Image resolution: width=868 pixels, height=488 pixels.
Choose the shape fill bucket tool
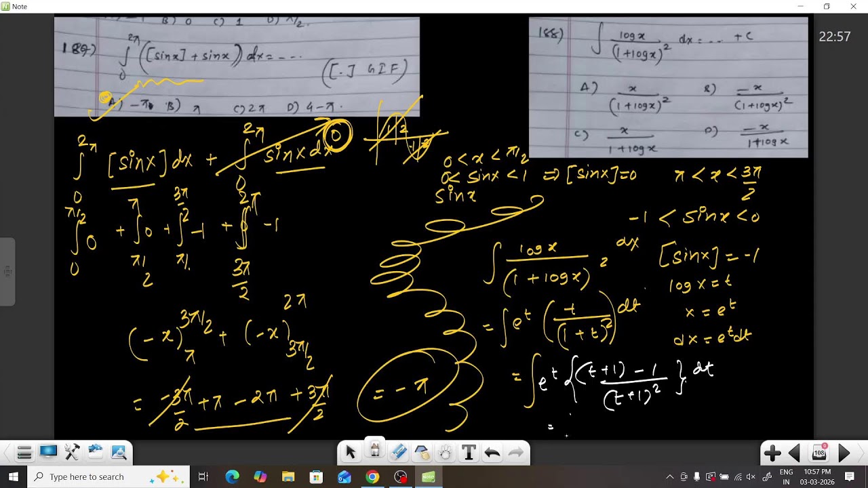[x=422, y=452]
